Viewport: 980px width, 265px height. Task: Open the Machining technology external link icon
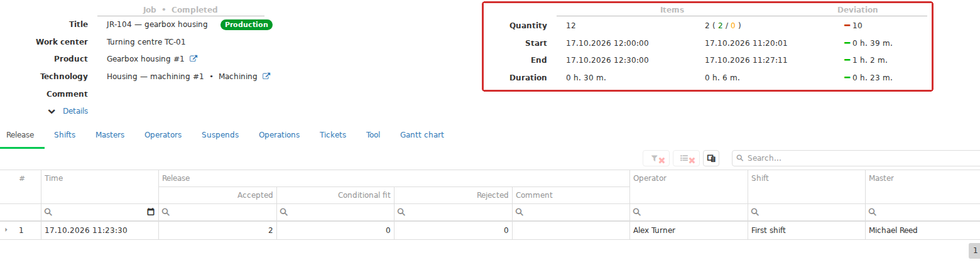pos(266,76)
